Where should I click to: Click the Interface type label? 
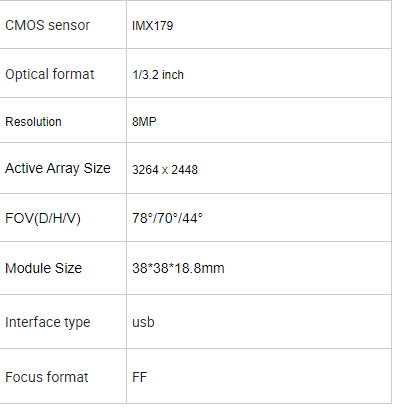48,322
